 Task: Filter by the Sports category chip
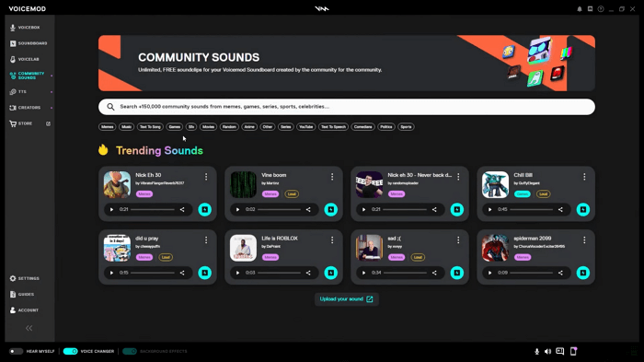pyautogui.click(x=406, y=127)
